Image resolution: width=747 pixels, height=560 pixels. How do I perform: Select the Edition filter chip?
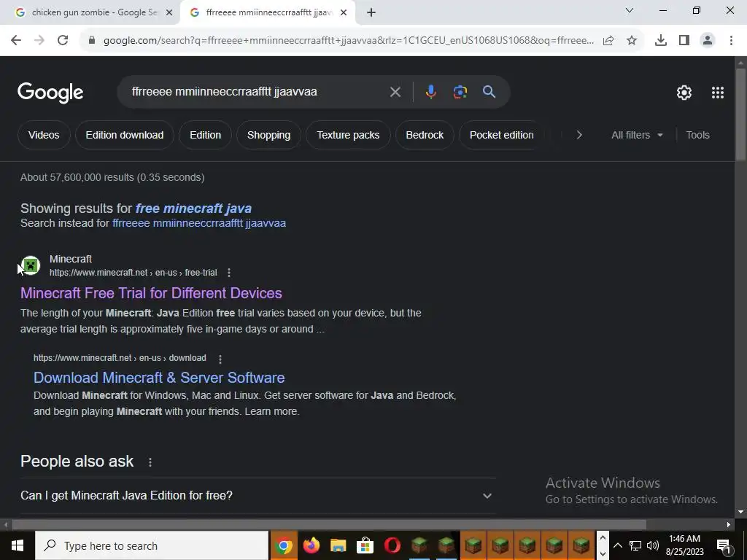pyautogui.click(x=205, y=135)
